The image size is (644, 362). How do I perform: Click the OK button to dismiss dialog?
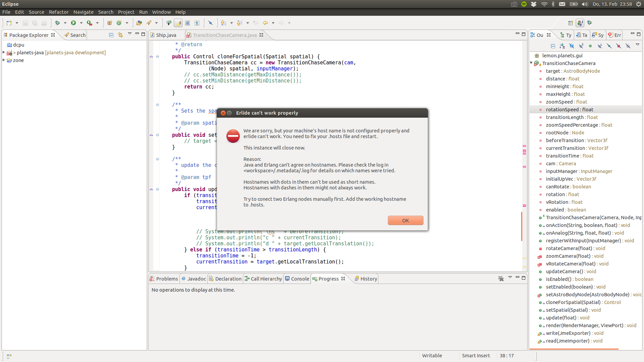405,220
